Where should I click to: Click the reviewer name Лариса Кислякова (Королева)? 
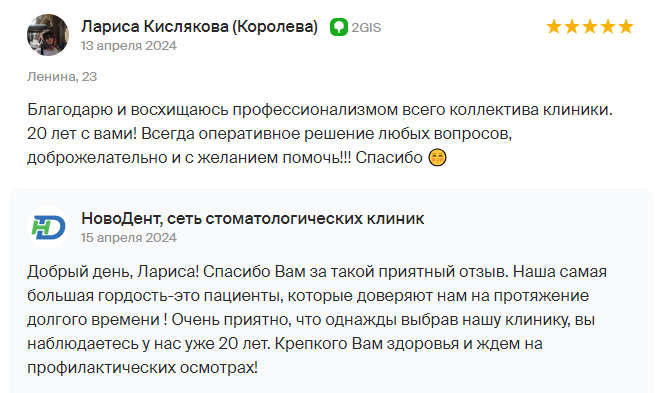(x=200, y=26)
